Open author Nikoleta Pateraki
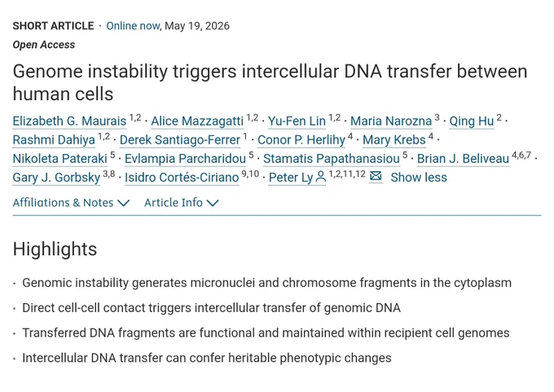 coord(59,159)
